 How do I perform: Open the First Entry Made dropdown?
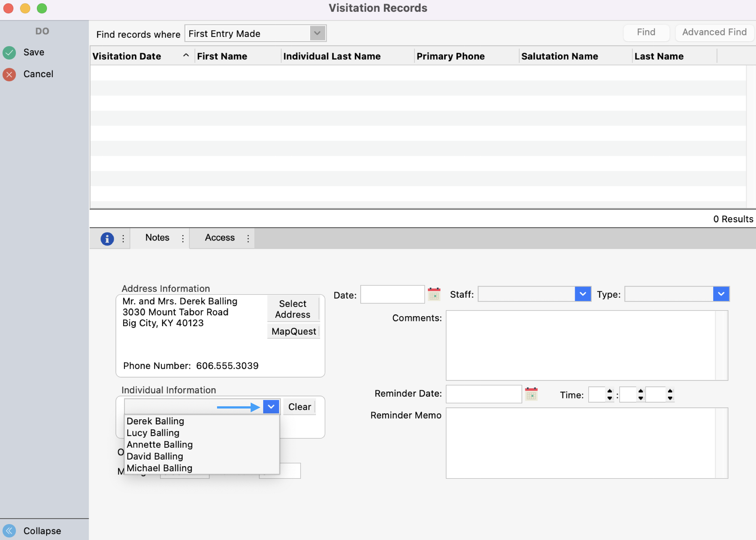coord(317,33)
